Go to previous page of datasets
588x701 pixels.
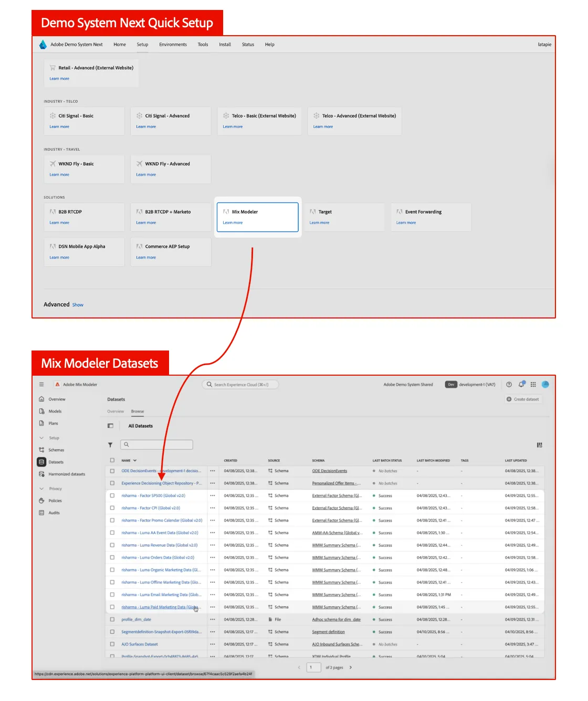point(299,668)
